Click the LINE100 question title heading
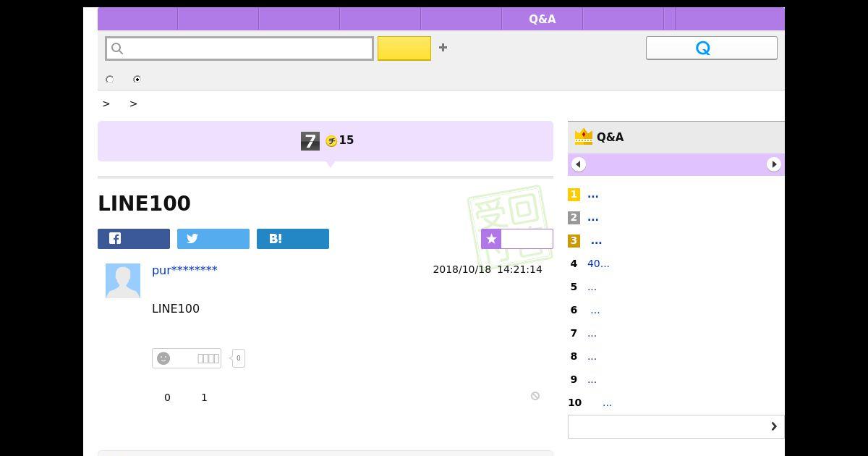 144,203
